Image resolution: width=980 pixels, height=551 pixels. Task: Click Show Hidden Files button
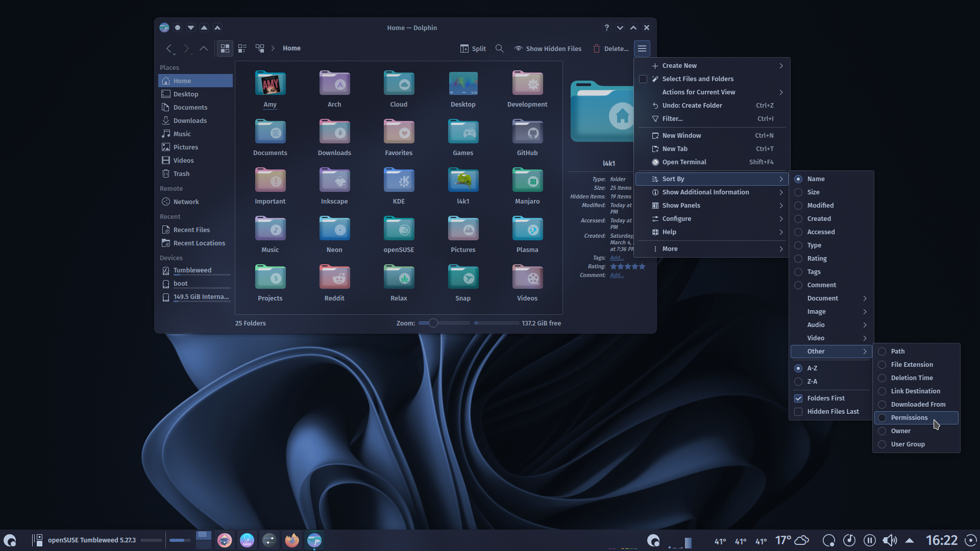[x=548, y=48]
